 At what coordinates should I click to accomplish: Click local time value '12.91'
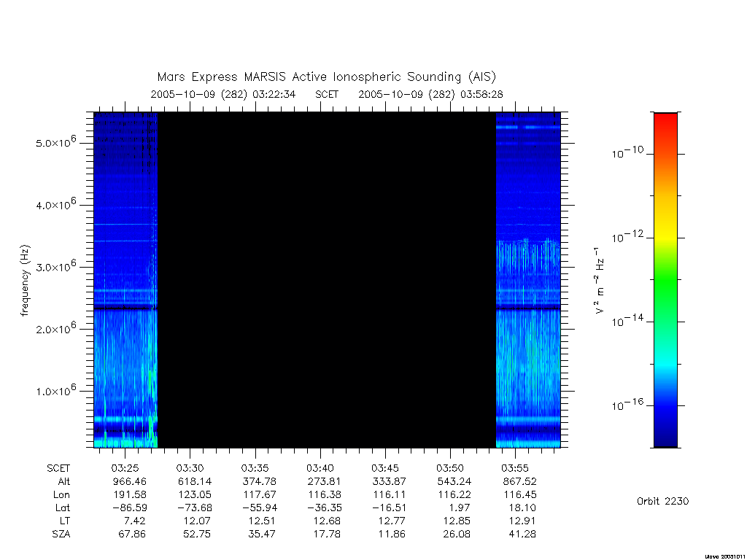coord(522,521)
